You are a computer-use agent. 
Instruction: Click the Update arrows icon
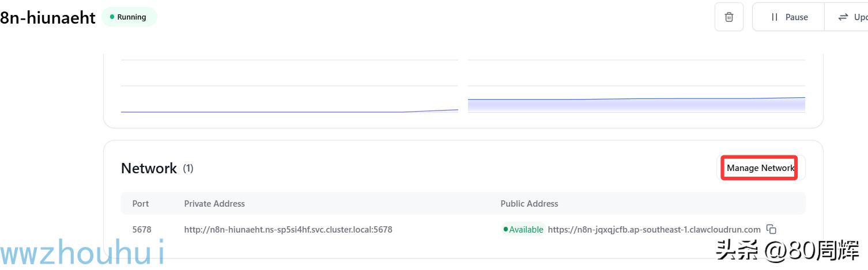click(x=843, y=17)
